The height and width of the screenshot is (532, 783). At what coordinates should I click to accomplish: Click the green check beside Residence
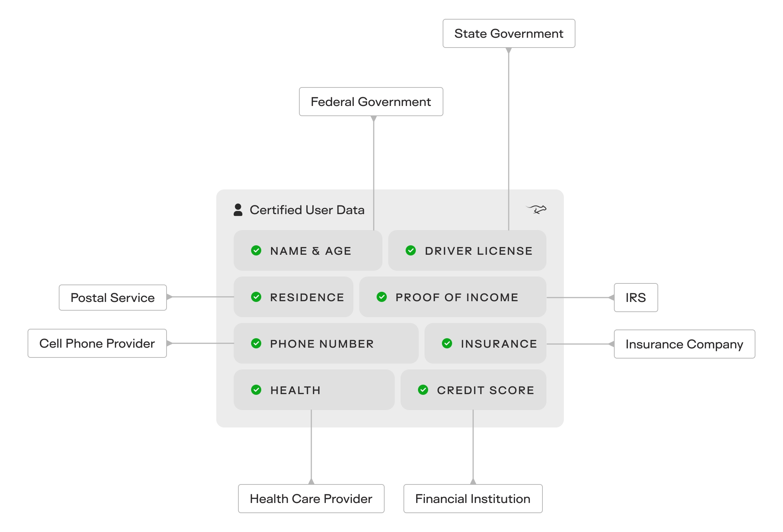tap(256, 297)
